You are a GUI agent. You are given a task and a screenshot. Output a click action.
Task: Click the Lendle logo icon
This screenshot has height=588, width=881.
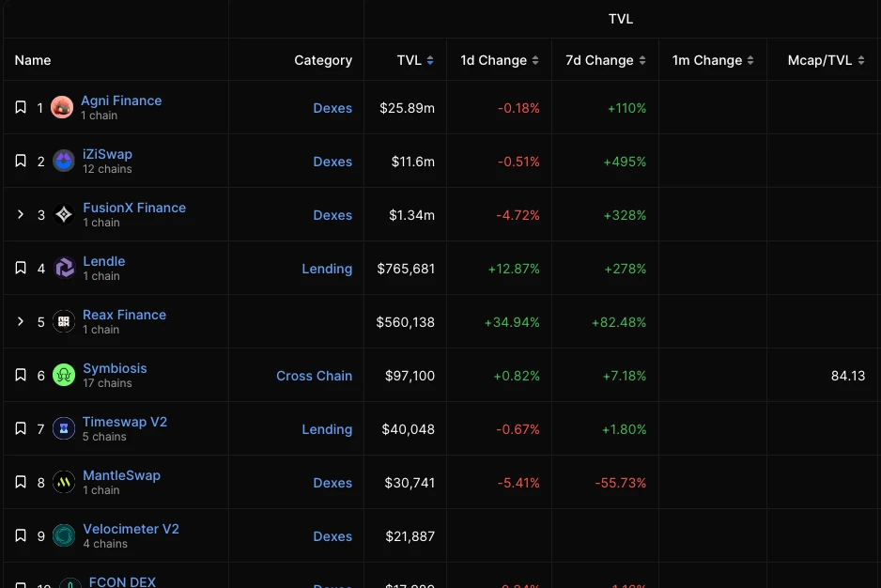tap(64, 268)
